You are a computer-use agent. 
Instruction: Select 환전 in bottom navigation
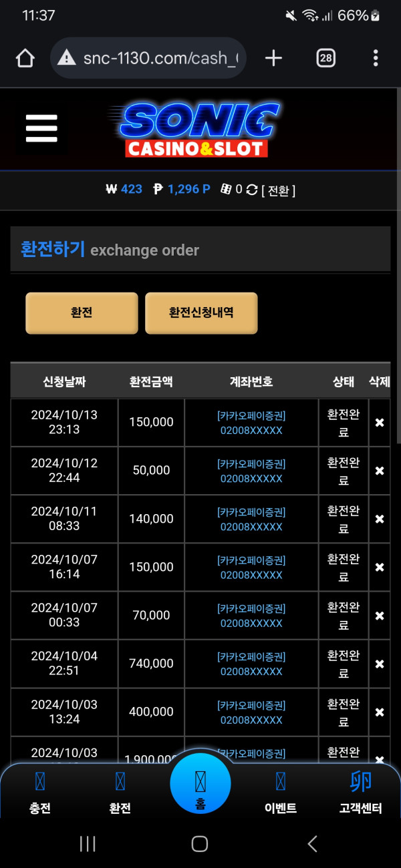click(x=120, y=793)
